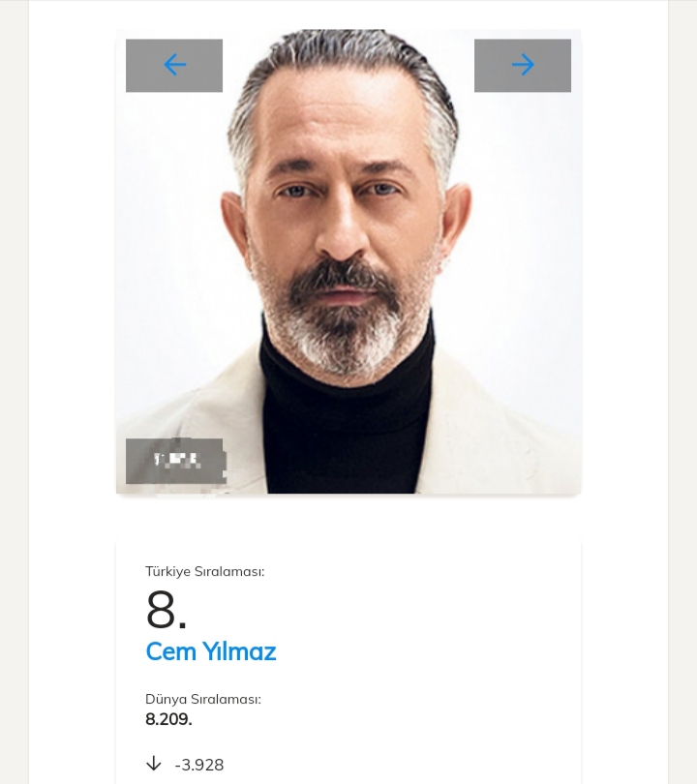Open the Cem Yılmaz profile link
Screen dimensions: 697x784
(x=210, y=651)
